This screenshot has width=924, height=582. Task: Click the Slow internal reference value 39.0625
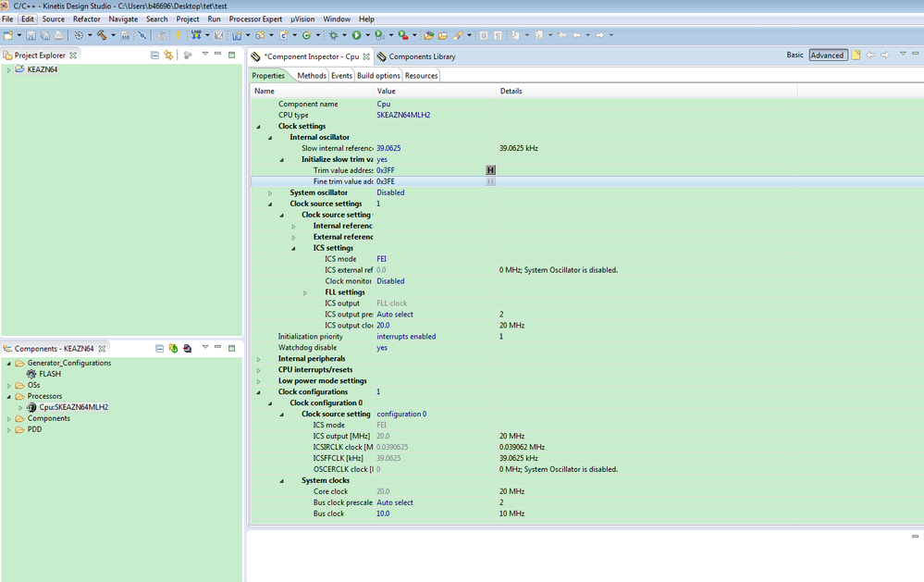[388, 148]
